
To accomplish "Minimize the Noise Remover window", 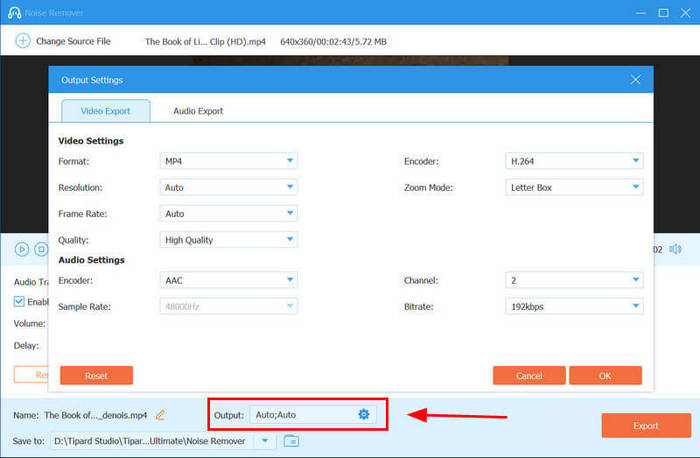I will click(641, 12).
